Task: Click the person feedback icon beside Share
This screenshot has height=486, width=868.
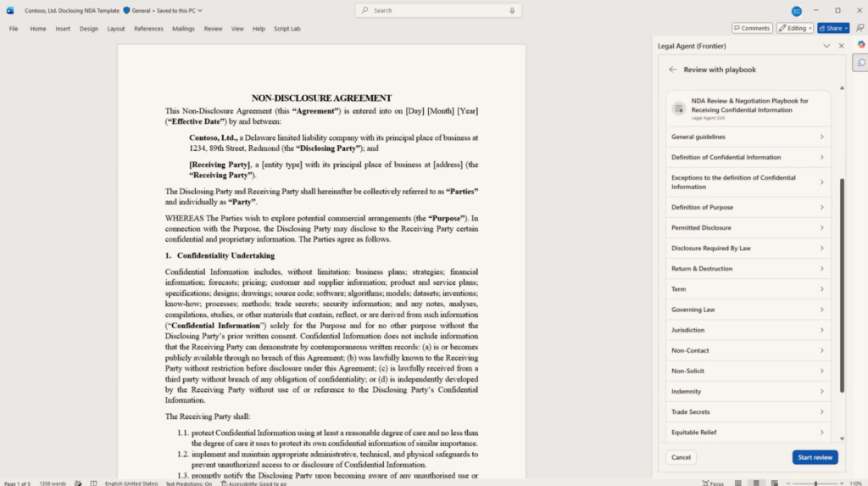Action: [x=860, y=28]
